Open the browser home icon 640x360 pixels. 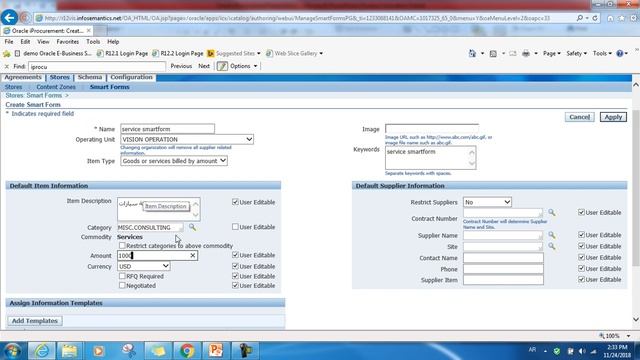point(610,18)
